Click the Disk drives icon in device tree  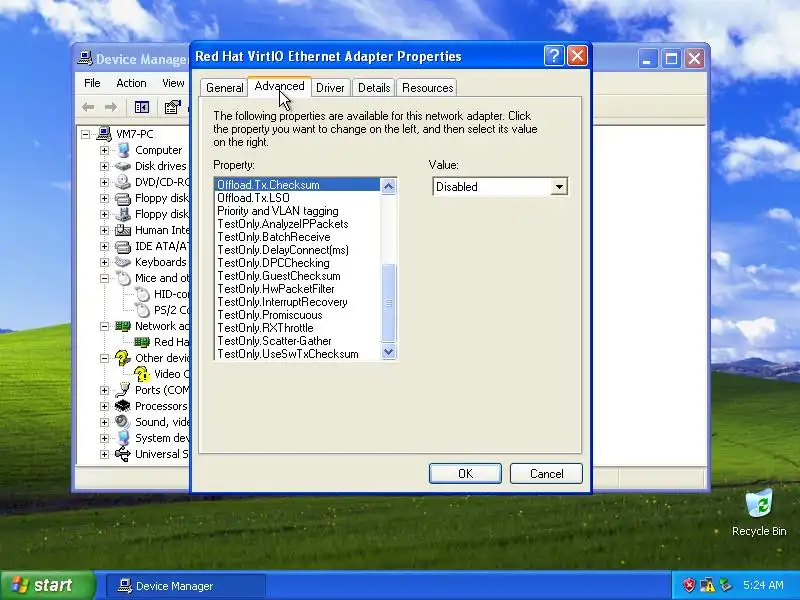tap(123, 166)
